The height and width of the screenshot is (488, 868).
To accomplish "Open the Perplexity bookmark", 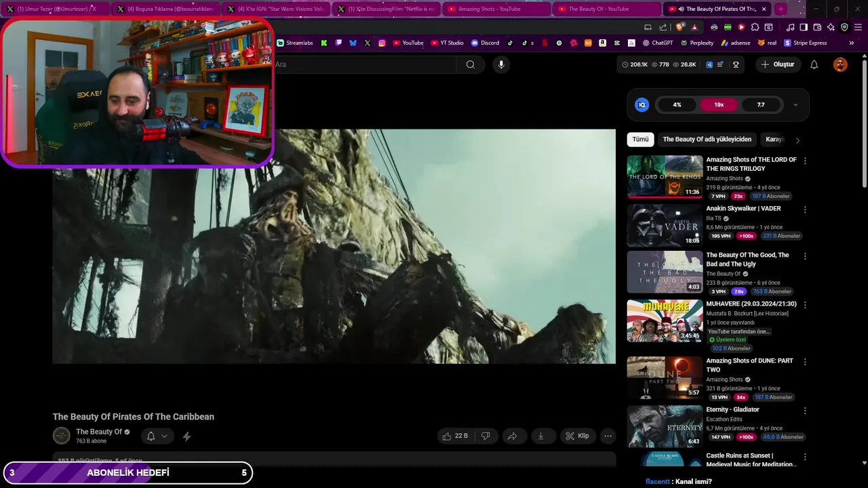I will pyautogui.click(x=696, y=43).
